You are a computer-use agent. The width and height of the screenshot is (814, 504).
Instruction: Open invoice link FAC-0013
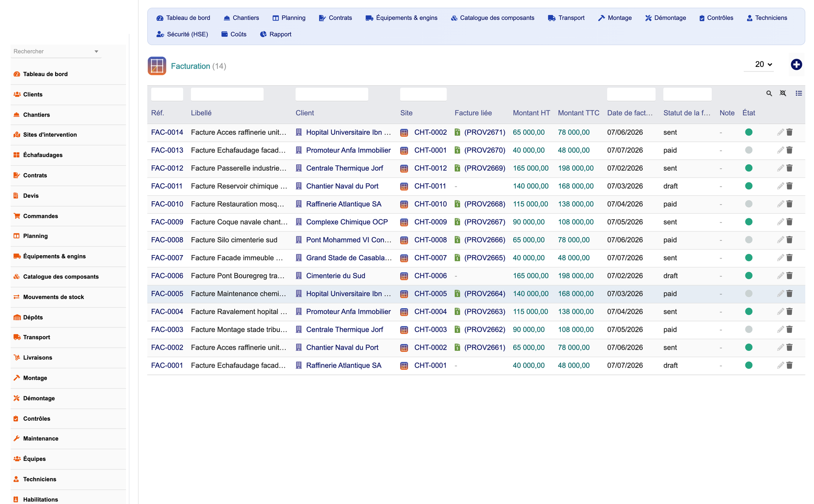(167, 150)
